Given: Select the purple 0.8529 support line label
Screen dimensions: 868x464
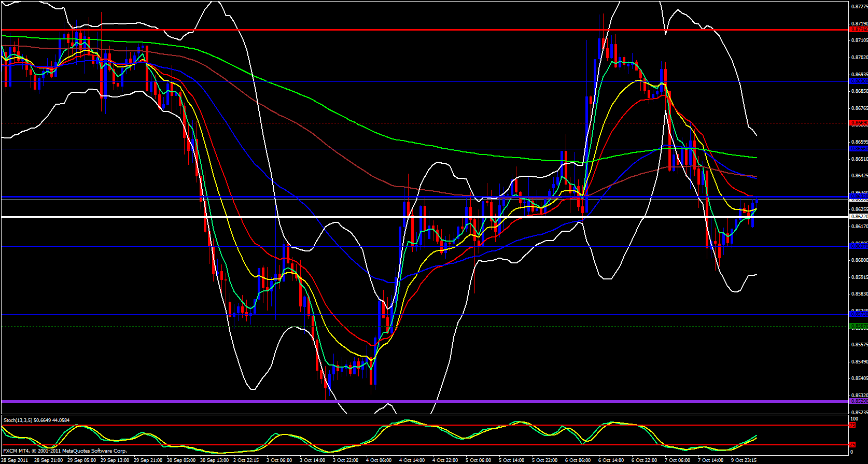Looking at the screenshot, I should pos(858,401).
